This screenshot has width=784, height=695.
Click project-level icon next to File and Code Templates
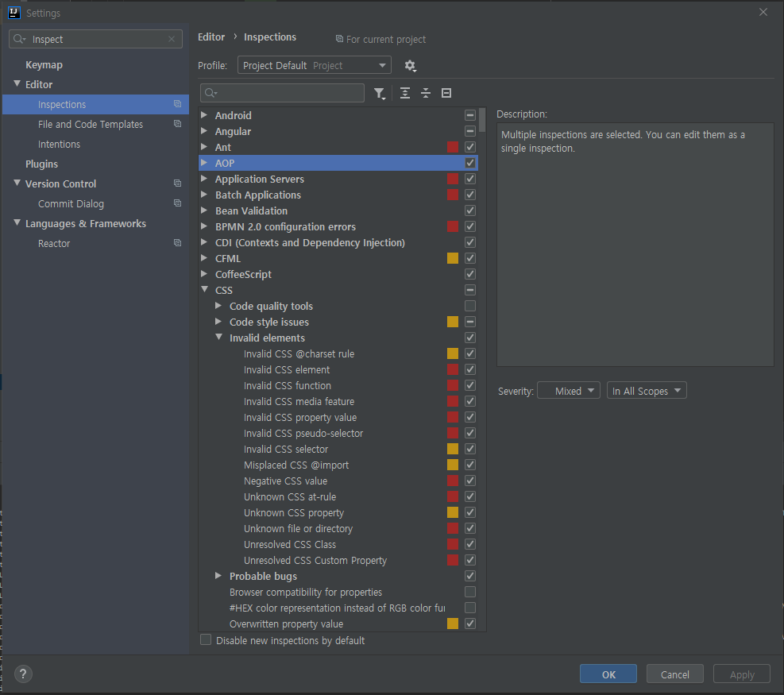point(177,124)
